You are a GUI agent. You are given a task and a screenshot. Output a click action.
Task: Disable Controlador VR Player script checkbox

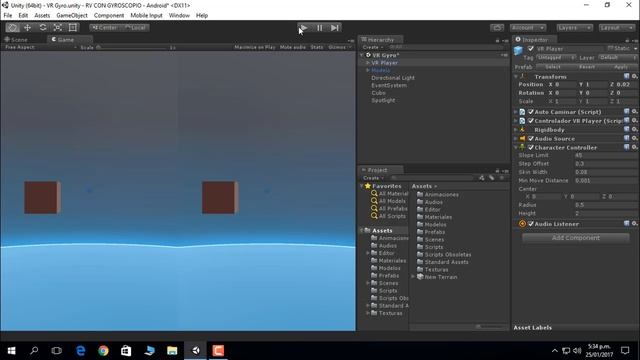click(x=531, y=121)
